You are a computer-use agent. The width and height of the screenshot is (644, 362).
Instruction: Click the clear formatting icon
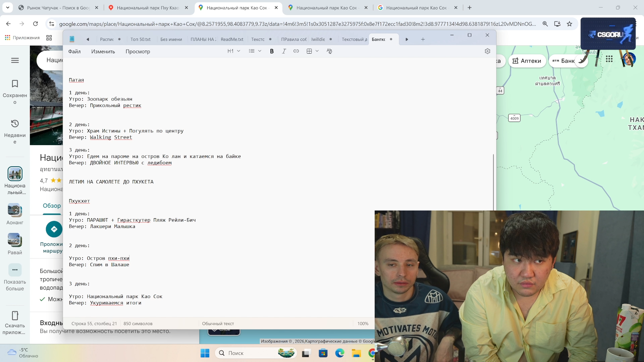pyautogui.click(x=329, y=51)
